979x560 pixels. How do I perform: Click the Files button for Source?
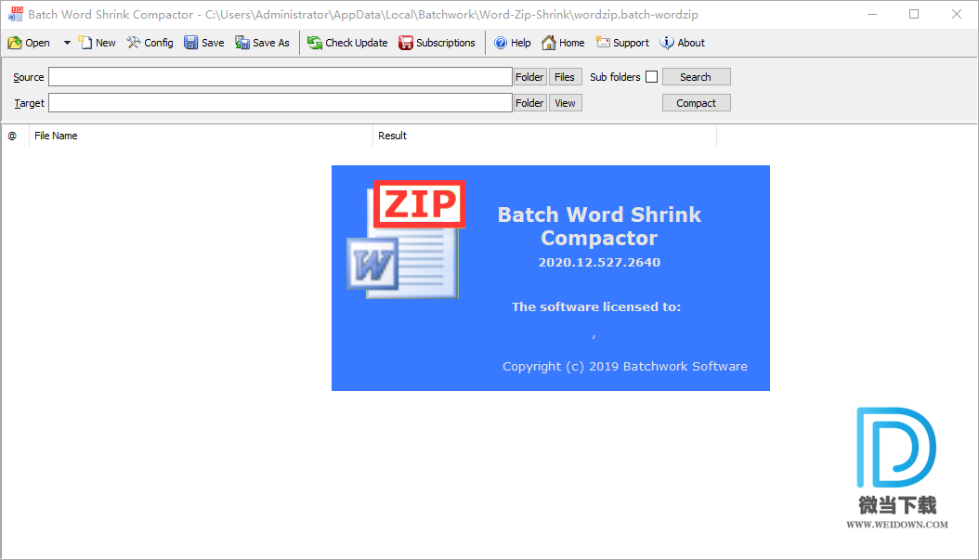(x=565, y=77)
